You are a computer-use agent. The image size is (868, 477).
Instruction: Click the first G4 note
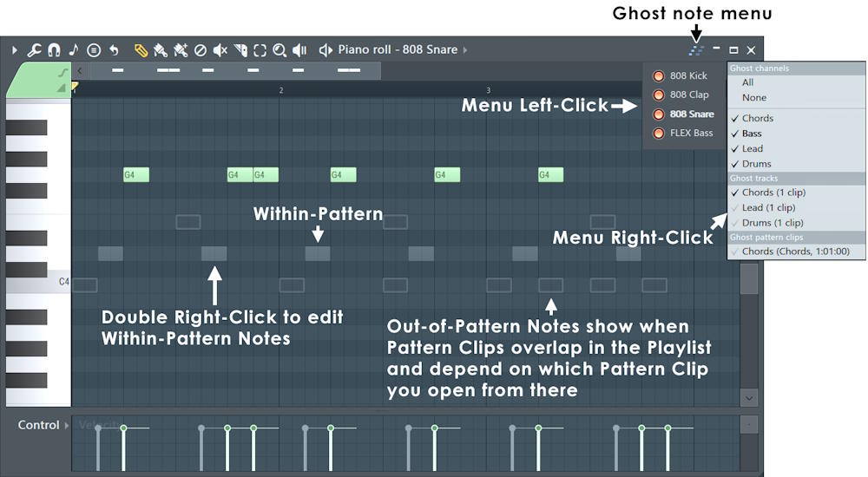(x=136, y=175)
